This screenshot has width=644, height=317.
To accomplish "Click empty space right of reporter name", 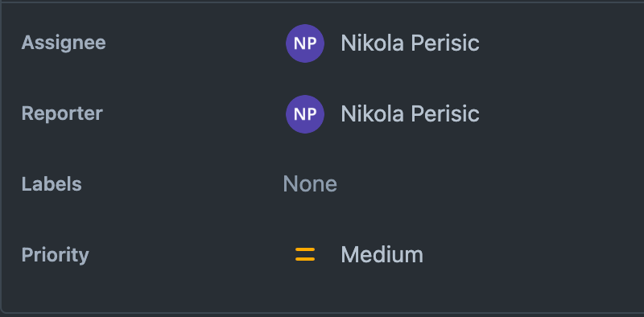I will (559, 113).
